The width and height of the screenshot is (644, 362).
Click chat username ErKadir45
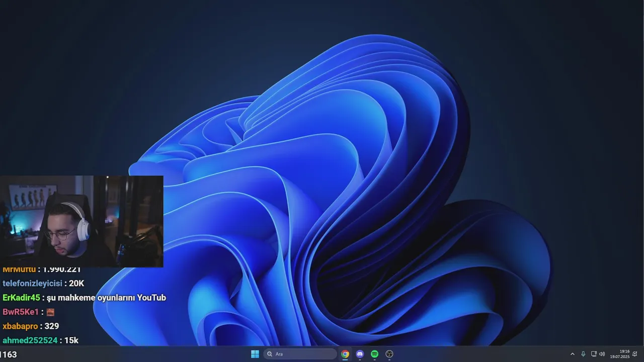click(21, 298)
